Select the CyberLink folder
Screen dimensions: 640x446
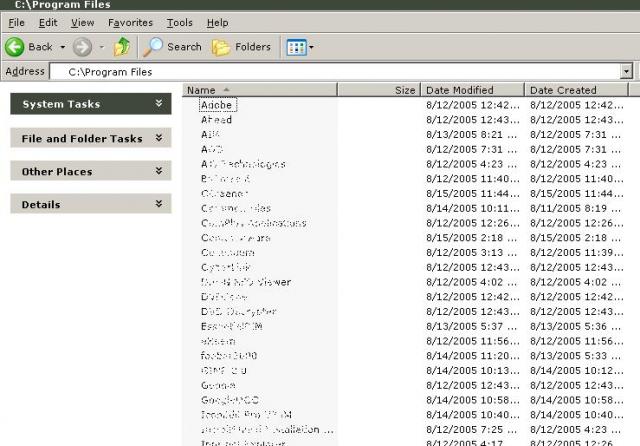[x=226, y=267]
